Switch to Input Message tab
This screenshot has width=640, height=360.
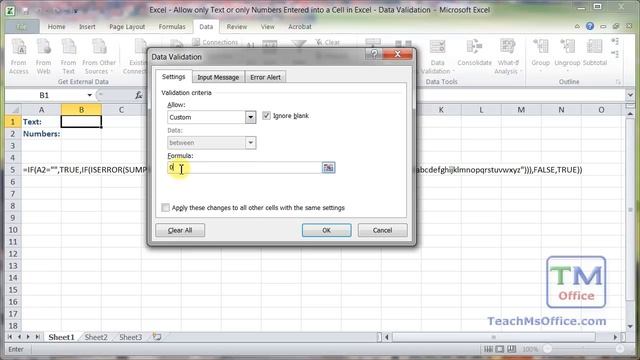(218, 77)
